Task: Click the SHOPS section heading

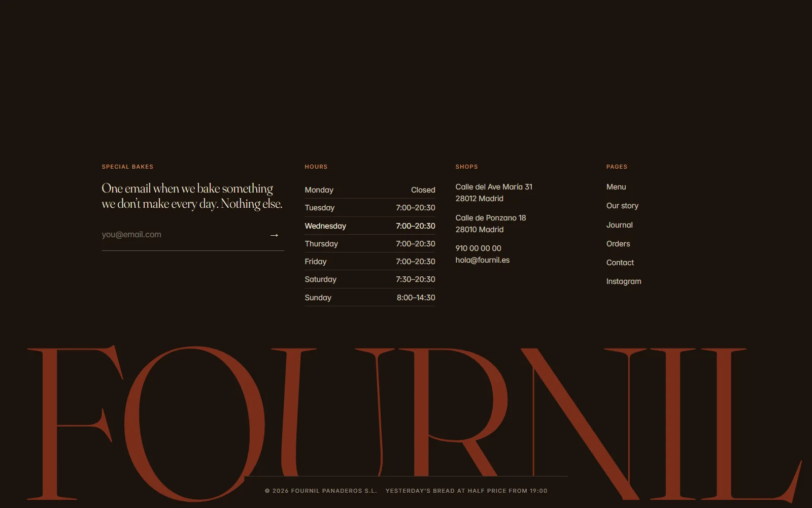Action: tap(466, 167)
